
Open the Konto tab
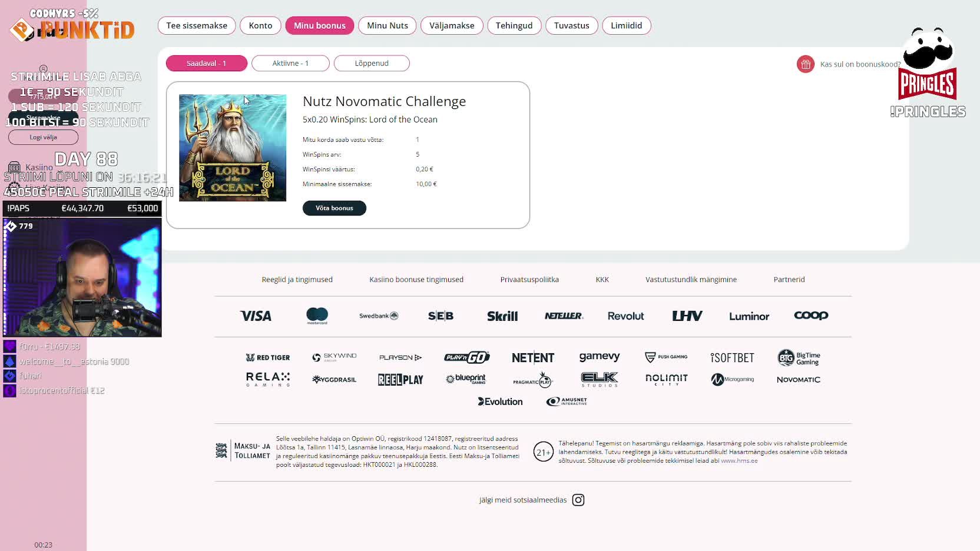260,25
